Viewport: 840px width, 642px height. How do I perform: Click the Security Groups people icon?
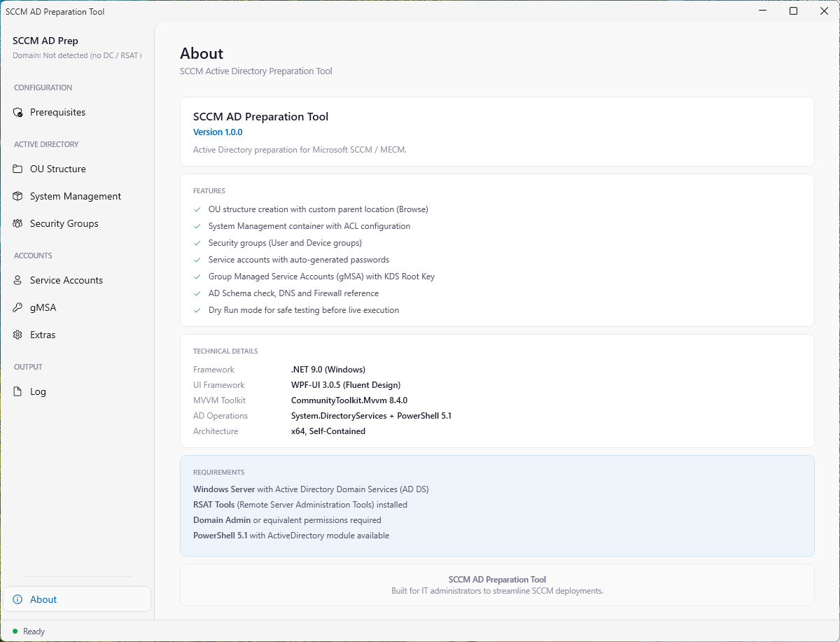[17, 224]
